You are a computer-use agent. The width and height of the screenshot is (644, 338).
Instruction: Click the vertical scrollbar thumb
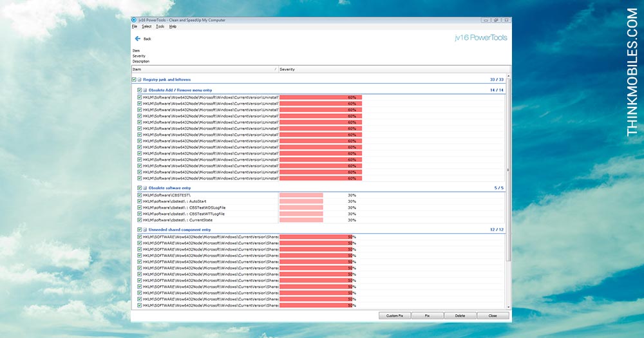pyautogui.click(x=509, y=169)
